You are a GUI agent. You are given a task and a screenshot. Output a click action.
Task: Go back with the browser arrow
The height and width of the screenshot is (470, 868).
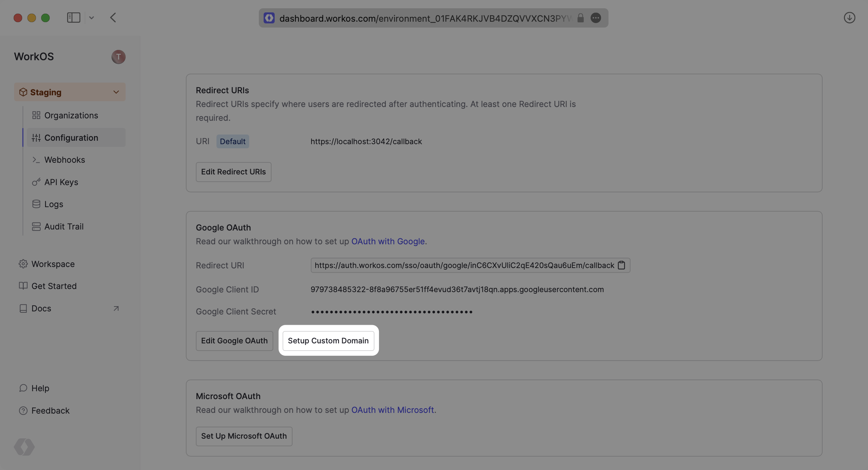[x=113, y=18]
